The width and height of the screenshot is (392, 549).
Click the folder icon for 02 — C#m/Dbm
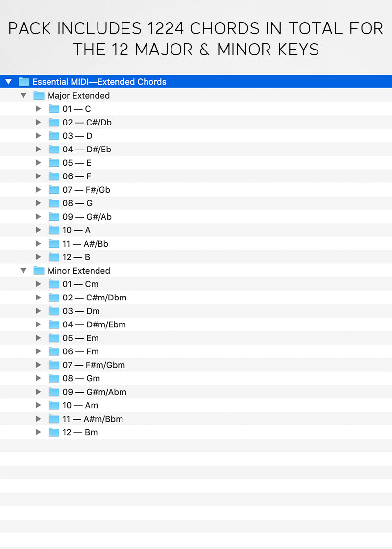[x=53, y=298]
